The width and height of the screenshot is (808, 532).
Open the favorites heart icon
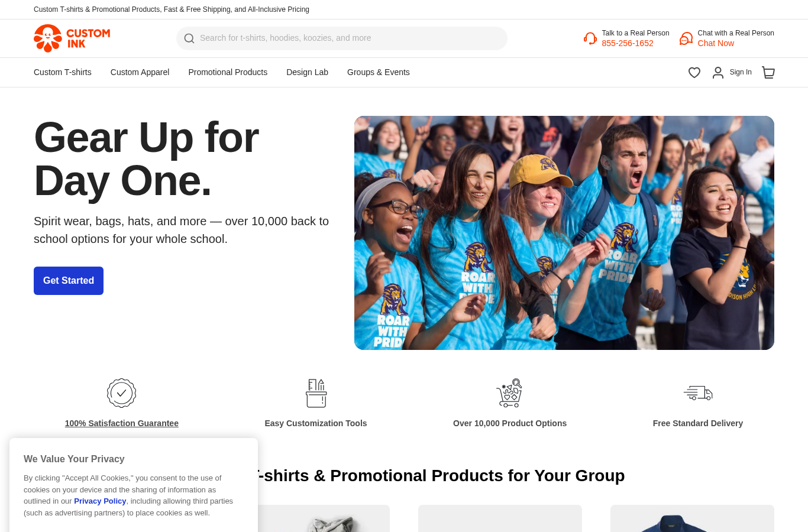(x=694, y=73)
